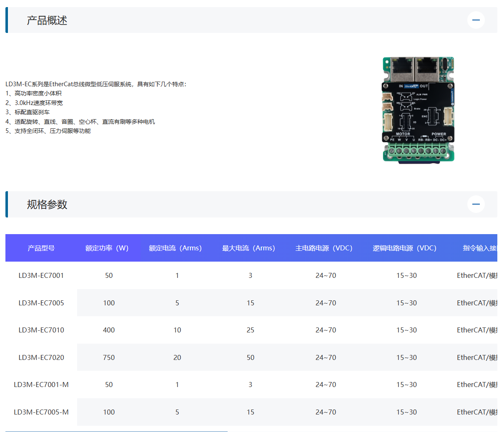The image size is (504, 432).
Task: Click the 主电路电源 (VDC) column header
Action: point(324,248)
